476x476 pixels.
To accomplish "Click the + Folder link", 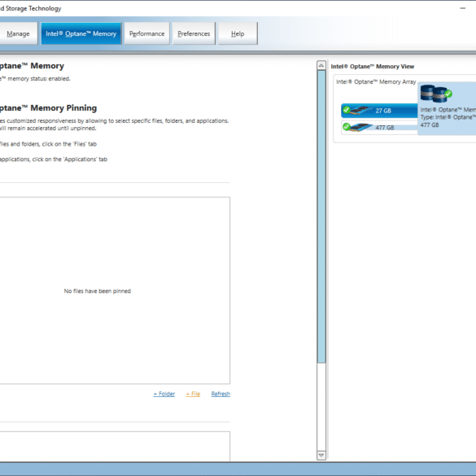I will pos(164,394).
